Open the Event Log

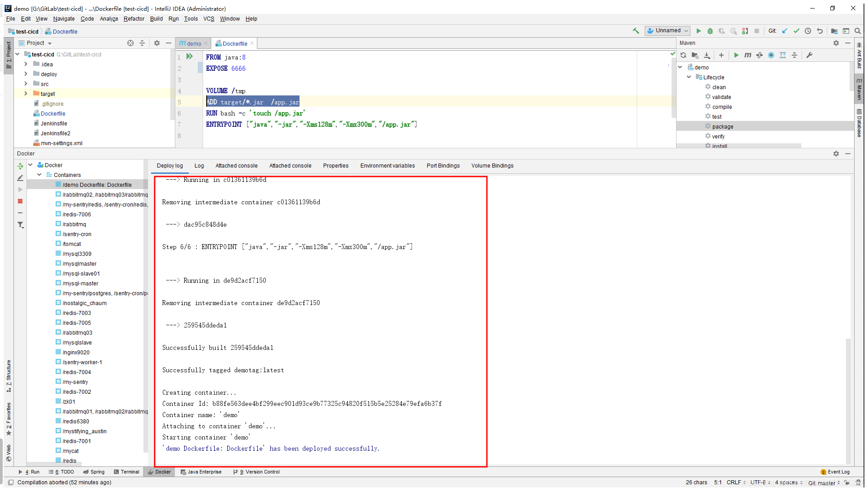835,472
